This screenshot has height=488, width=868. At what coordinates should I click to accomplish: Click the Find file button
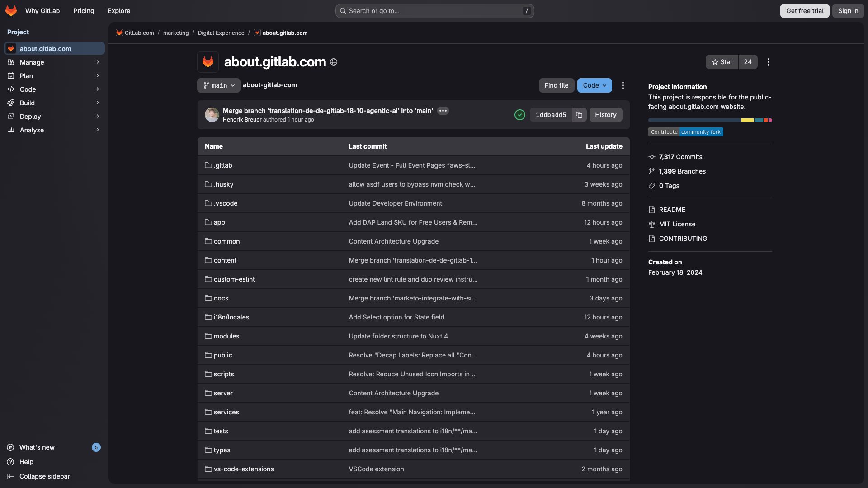point(556,85)
